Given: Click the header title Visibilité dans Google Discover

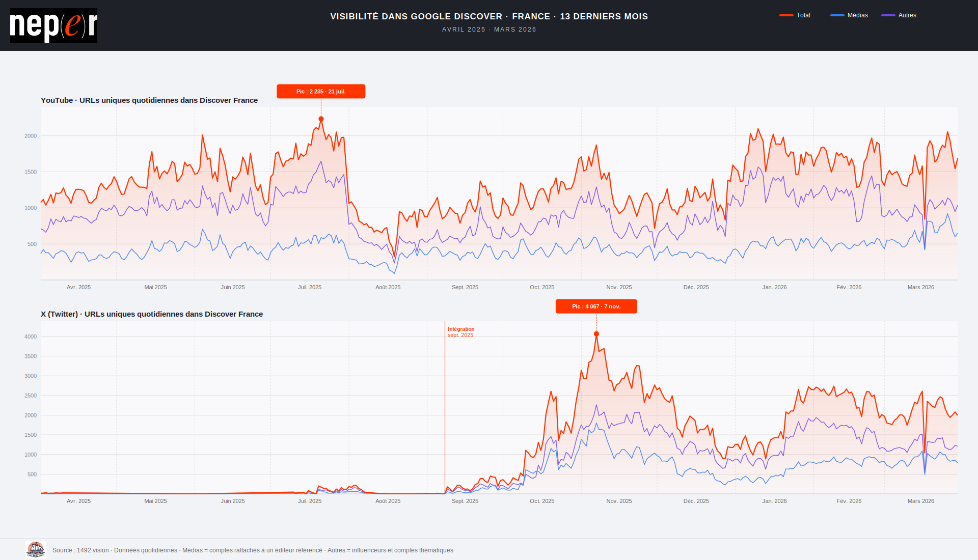Looking at the screenshot, I should coord(489,16).
